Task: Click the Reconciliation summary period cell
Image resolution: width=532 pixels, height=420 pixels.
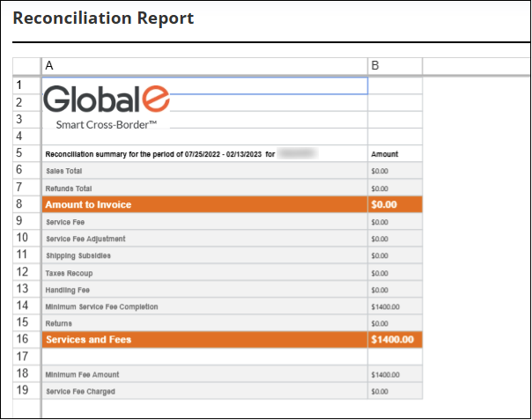Action: click(204, 154)
